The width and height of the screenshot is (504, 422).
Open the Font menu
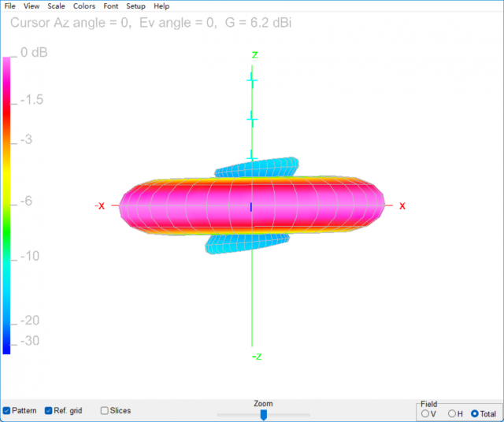point(111,6)
